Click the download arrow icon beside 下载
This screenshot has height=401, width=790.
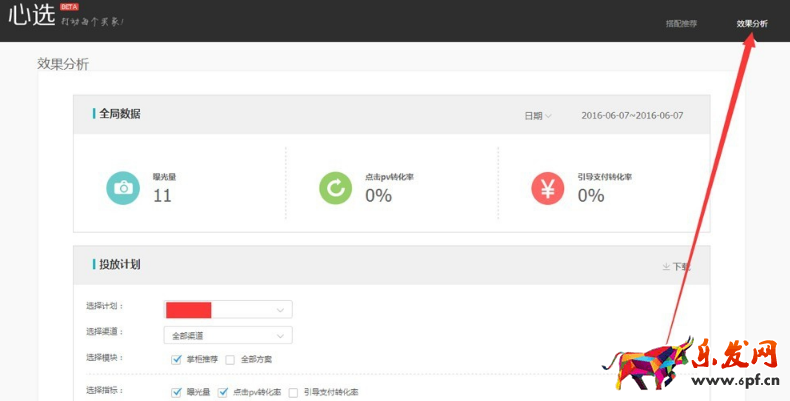(666, 266)
